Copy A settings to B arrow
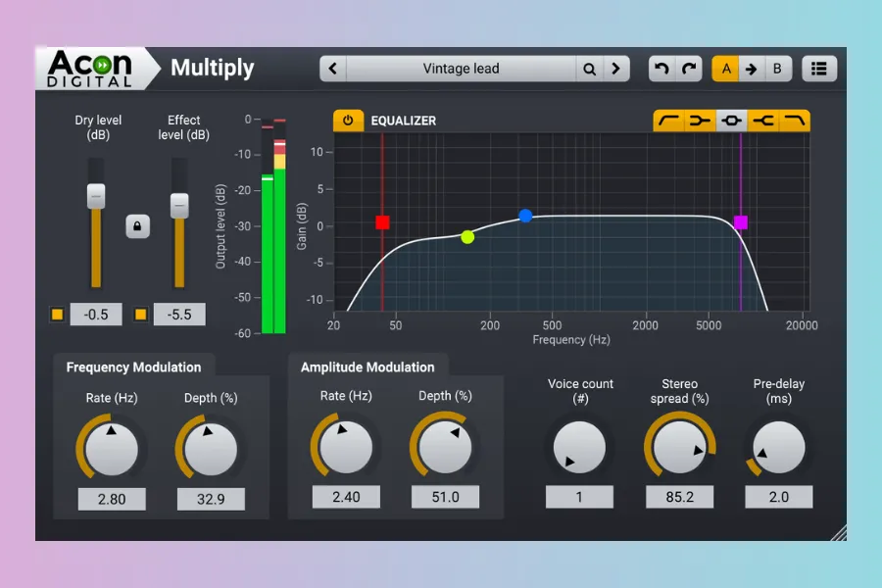This screenshot has width=882, height=588. (x=752, y=69)
